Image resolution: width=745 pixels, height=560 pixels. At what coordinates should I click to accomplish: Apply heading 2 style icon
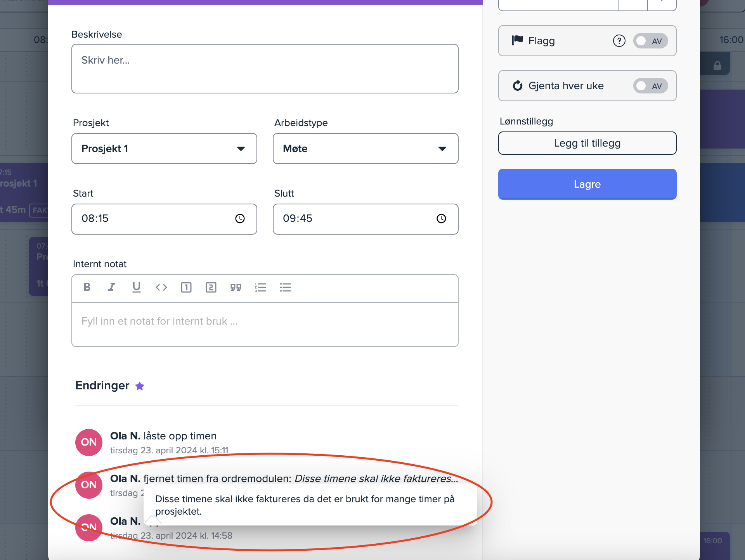[x=211, y=287]
